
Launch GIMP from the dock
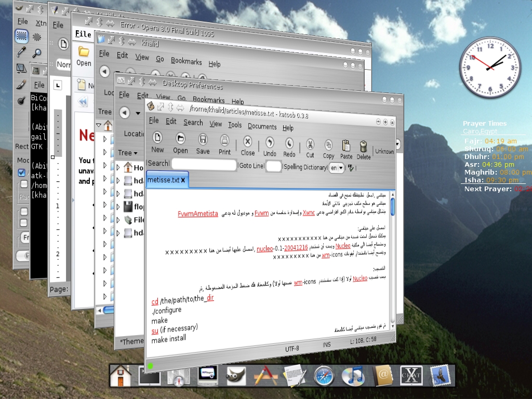[x=235, y=375]
